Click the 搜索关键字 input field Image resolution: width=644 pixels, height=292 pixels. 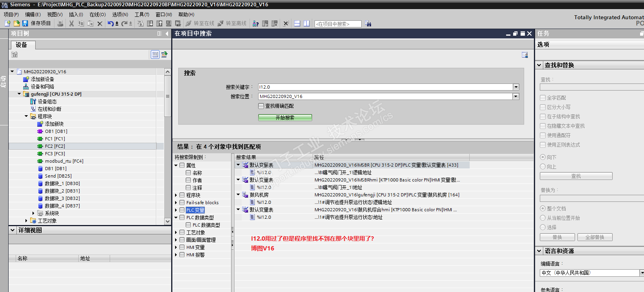pos(385,87)
